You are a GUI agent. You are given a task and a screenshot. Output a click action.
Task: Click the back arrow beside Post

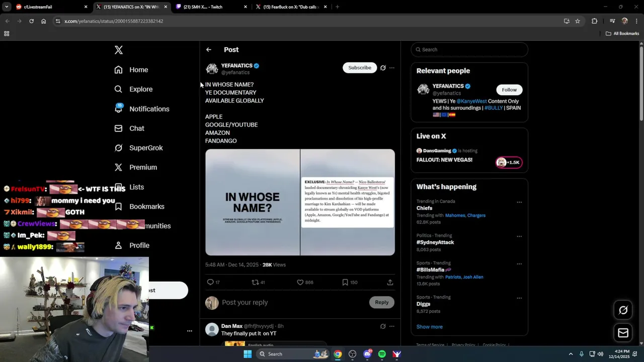point(209,50)
